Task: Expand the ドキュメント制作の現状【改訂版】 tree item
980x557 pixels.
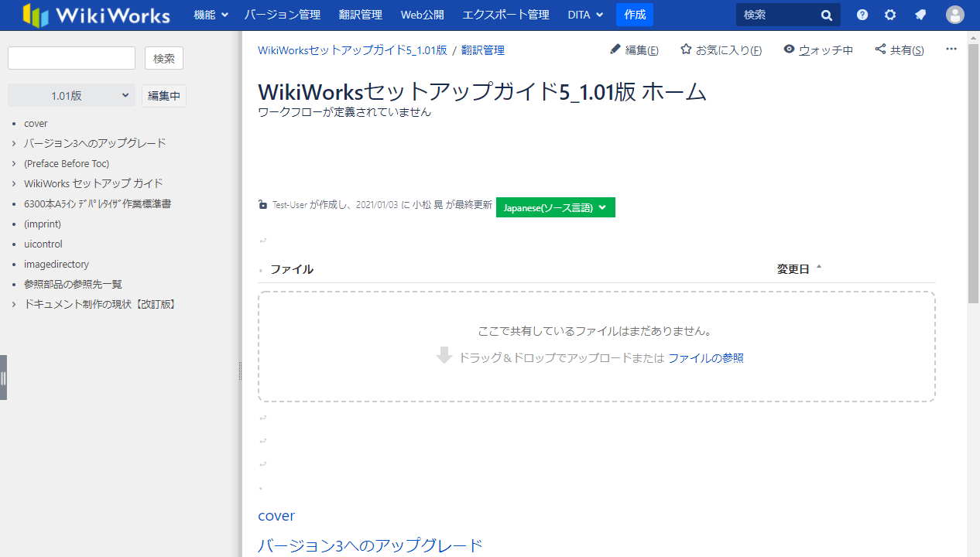Action: [x=14, y=304]
